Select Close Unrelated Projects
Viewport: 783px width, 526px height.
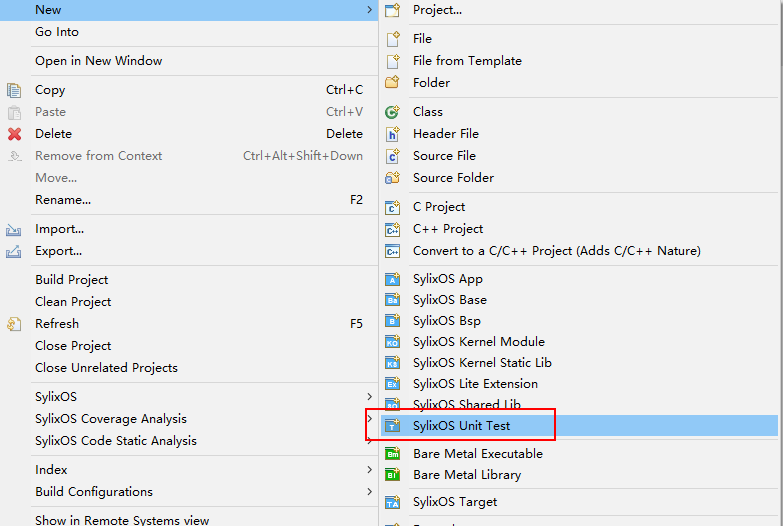coord(190,368)
